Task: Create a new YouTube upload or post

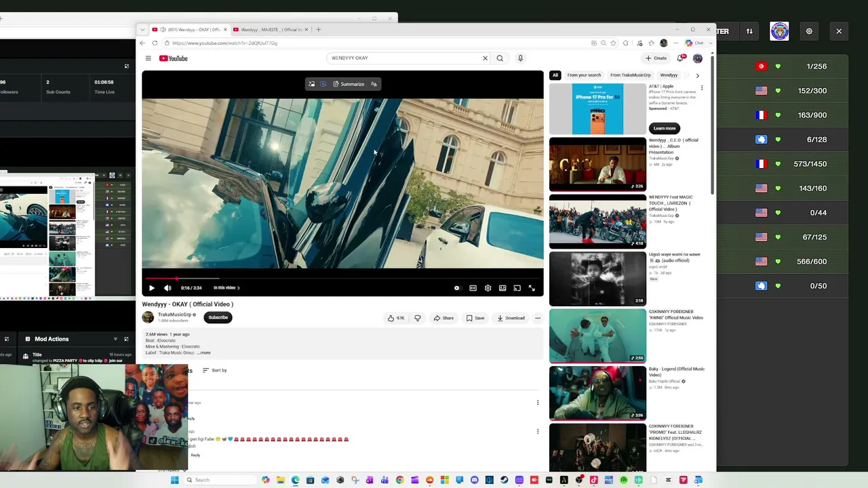Action: (656, 58)
